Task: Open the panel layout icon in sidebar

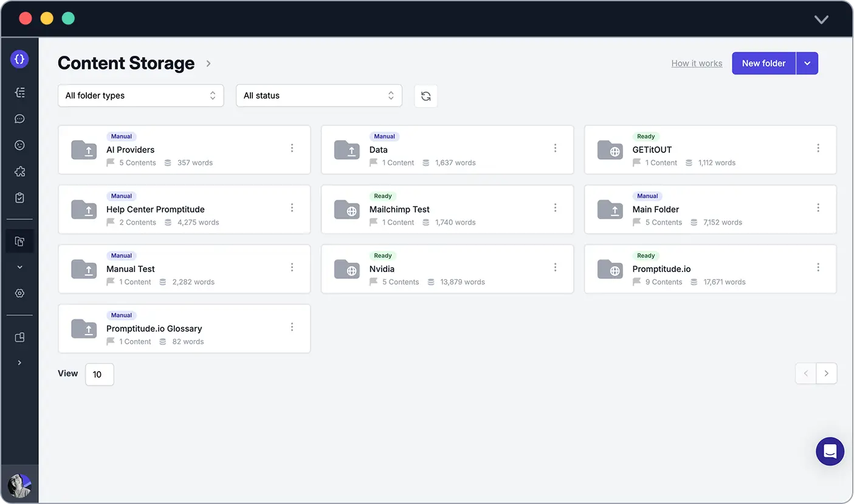Action: (x=19, y=337)
